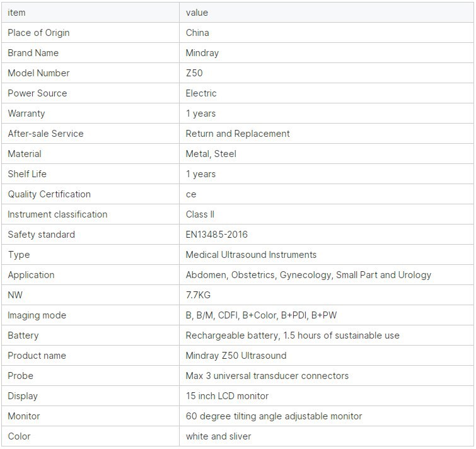Click the "Imaging mode" label cell

[x=37, y=315]
